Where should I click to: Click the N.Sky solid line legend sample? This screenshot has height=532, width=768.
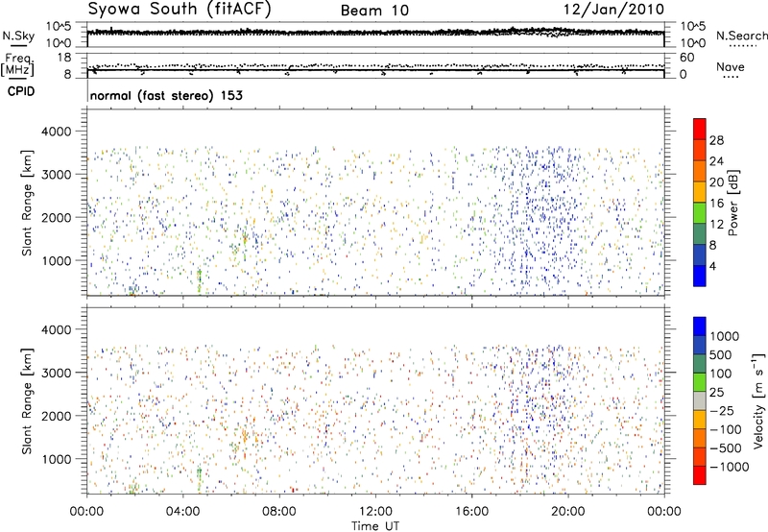[x=18, y=45]
